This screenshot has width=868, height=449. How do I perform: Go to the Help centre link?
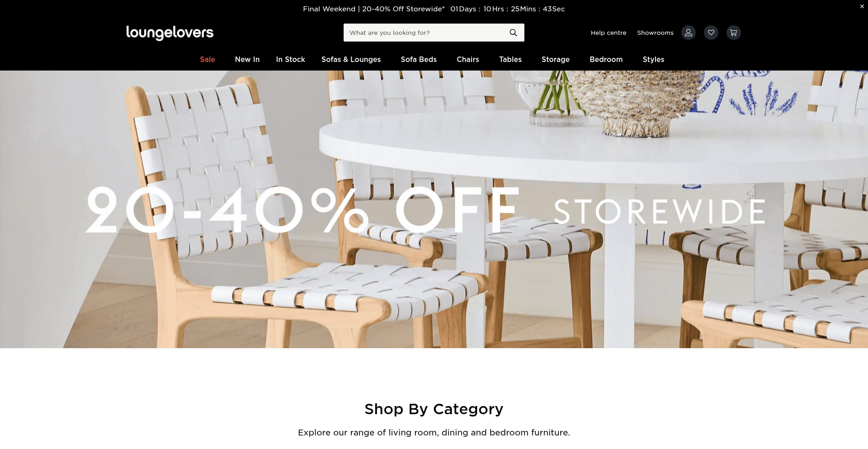[609, 33]
